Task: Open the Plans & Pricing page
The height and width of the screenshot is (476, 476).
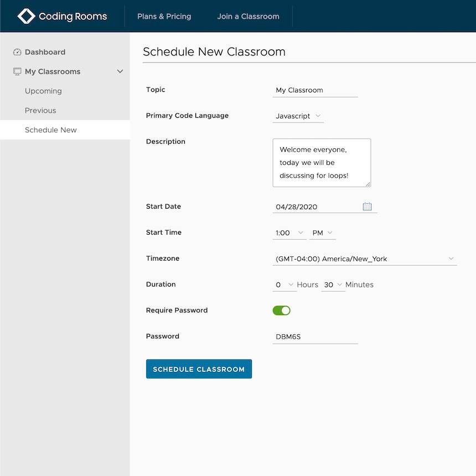Action: click(164, 16)
